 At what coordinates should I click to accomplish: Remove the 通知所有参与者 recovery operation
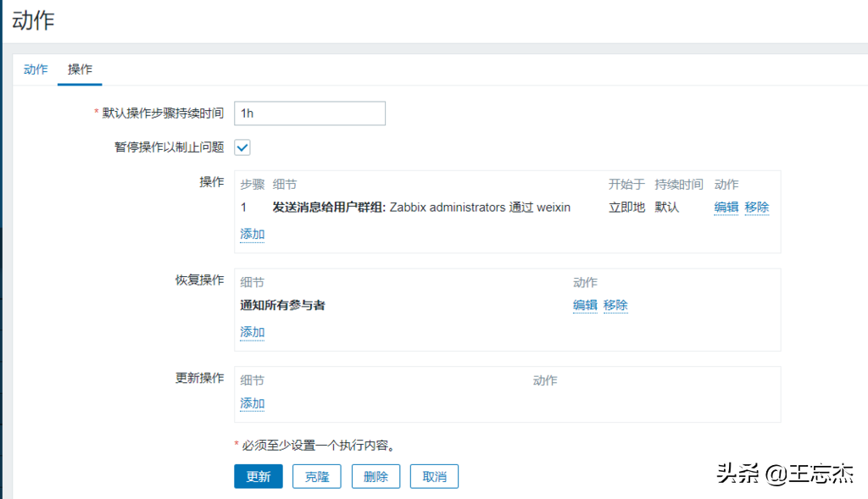(615, 305)
